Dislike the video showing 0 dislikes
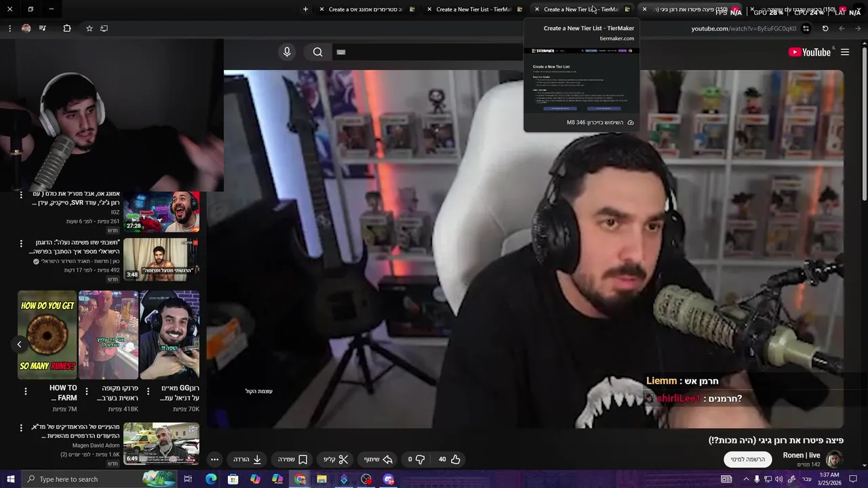This screenshot has height=488, width=868. 415,460
